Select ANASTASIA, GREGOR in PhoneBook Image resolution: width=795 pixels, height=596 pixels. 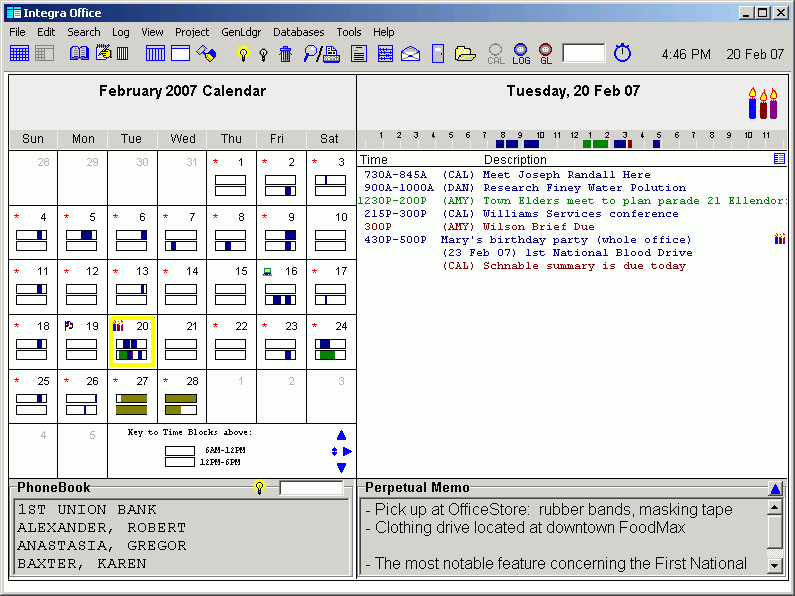(101, 545)
